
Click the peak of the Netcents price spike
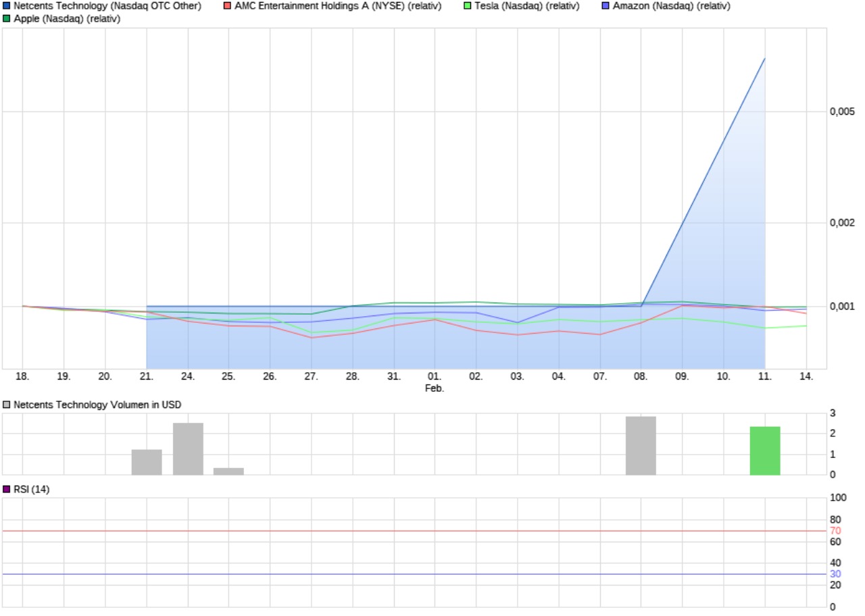point(765,59)
